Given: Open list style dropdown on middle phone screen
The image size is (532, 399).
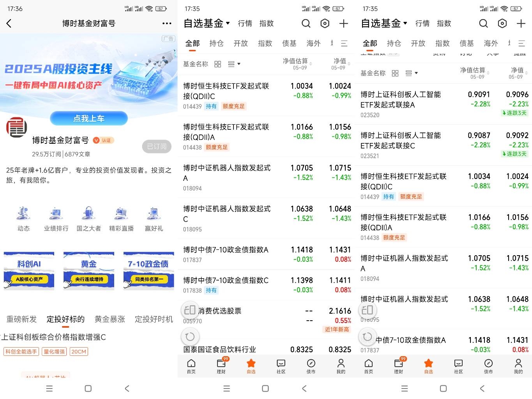Looking at the screenshot, I should (x=234, y=64).
